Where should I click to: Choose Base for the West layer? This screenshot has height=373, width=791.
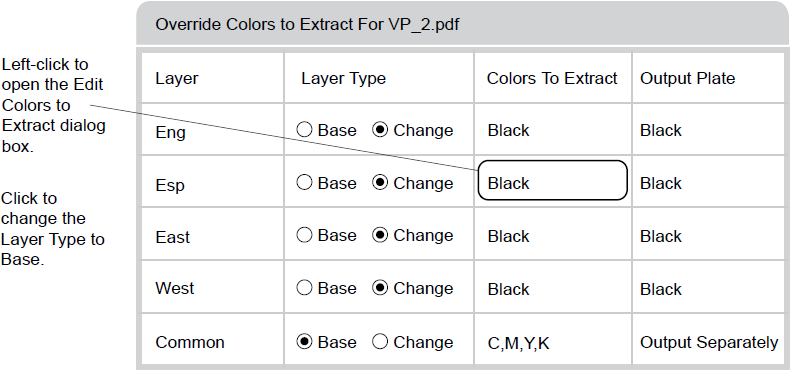tap(304, 288)
